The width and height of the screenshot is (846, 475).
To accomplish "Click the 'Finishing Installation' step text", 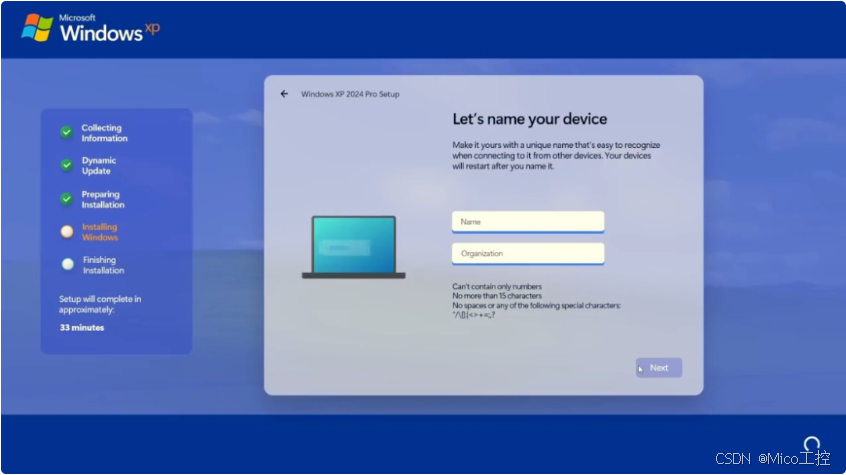I will click(x=104, y=265).
